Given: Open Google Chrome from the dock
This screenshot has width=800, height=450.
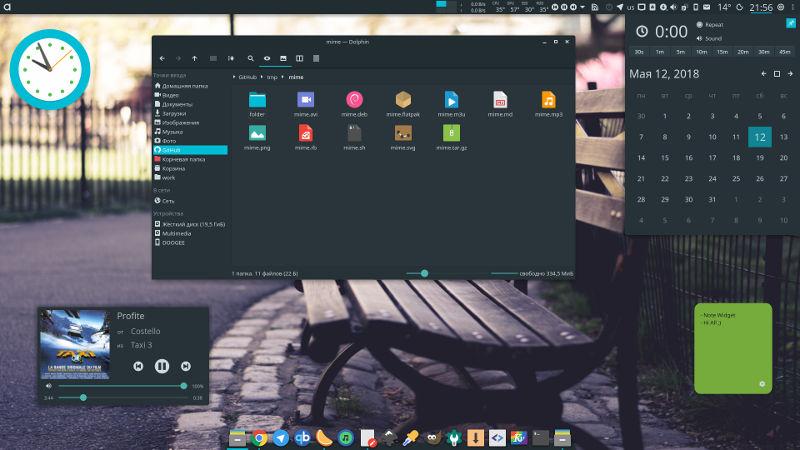Looking at the screenshot, I should [x=259, y=437].
